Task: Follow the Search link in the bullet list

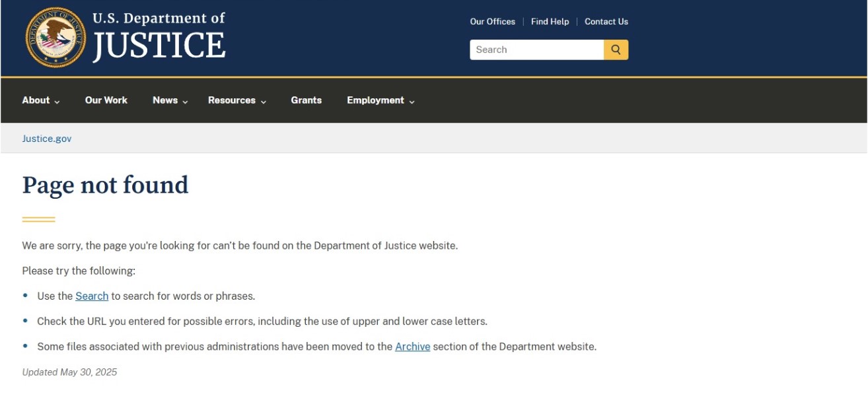Action: pos(92,296)
